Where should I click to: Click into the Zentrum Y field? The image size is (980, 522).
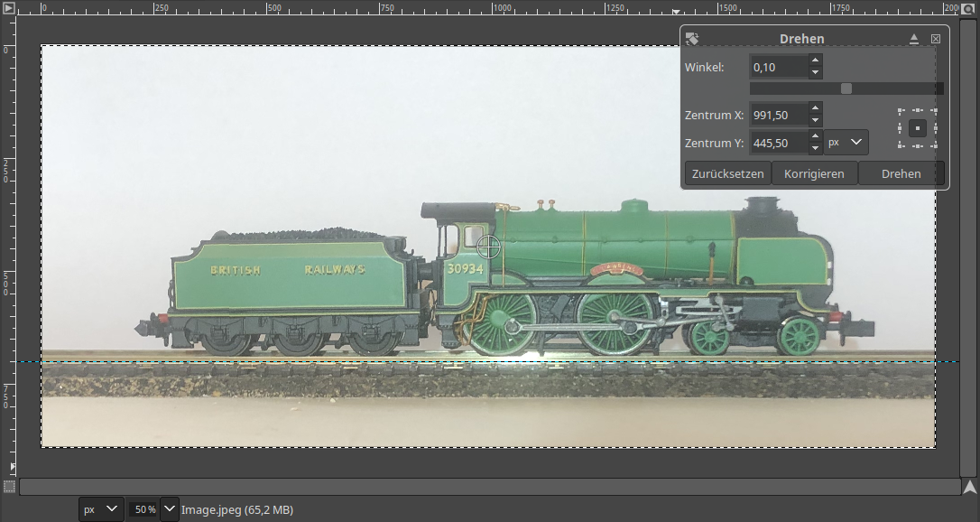click(x=779, y=143)
